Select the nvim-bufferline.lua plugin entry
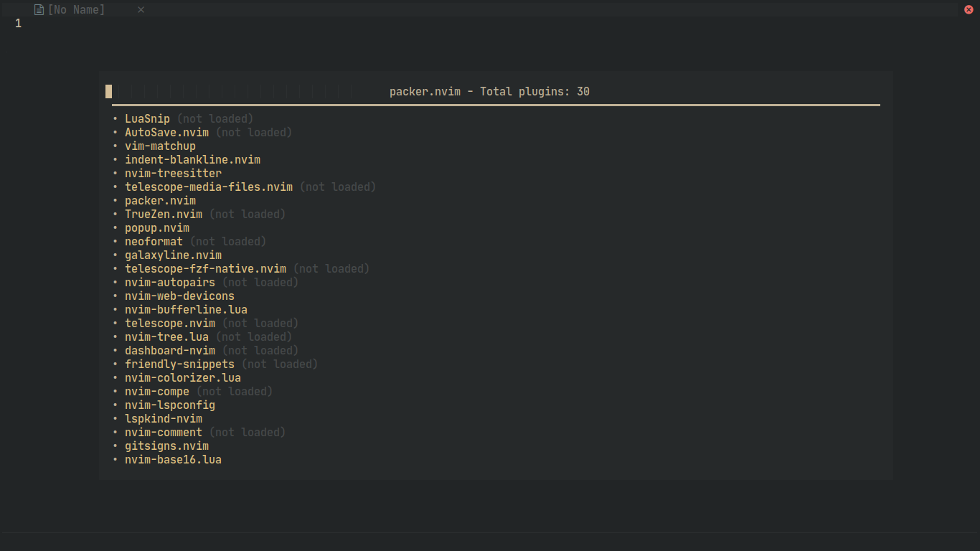This screenshot has height=551, width=980. [186, 309]
